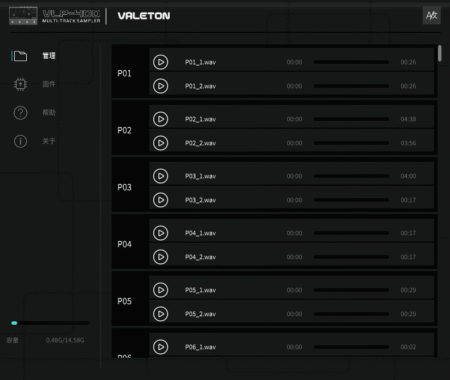The image size is (450, 380).
Task: Click the 00:02 duration of P06_1.wav
Action: click(x=408, y=347)
